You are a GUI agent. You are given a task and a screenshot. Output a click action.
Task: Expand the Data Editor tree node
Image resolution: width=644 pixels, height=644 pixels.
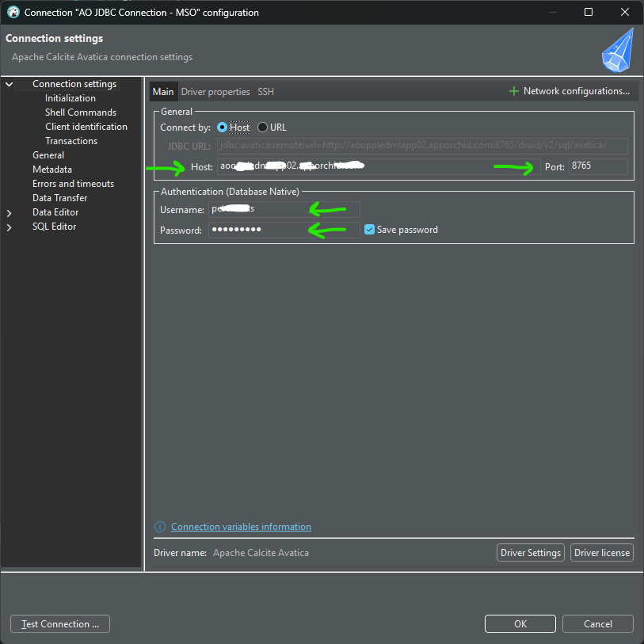point(10,212)
